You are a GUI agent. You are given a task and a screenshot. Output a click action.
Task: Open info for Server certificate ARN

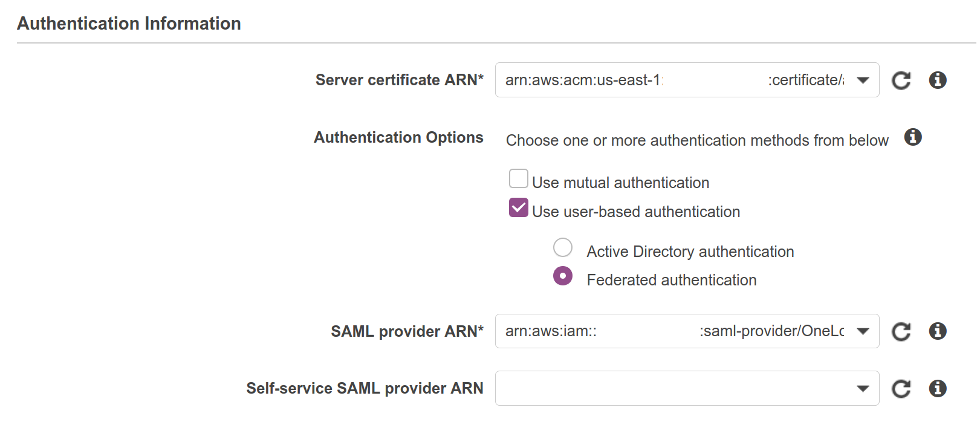pos(937,80)
